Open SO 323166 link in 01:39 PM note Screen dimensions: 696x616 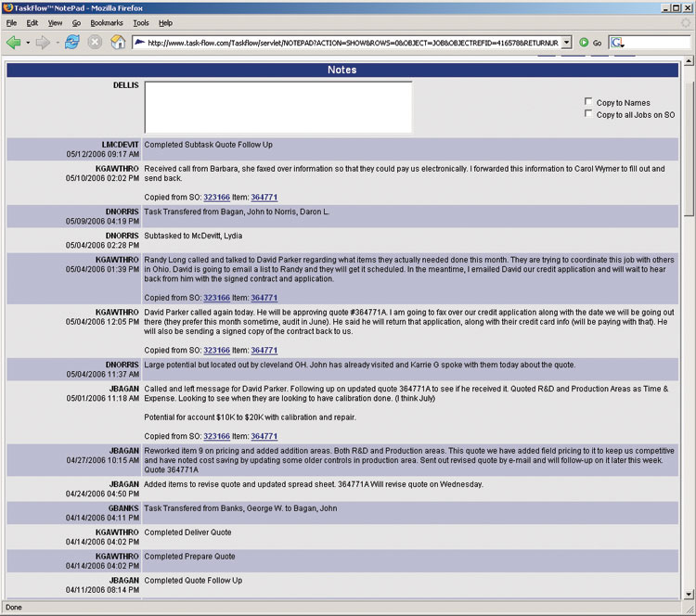pos(216,298)
